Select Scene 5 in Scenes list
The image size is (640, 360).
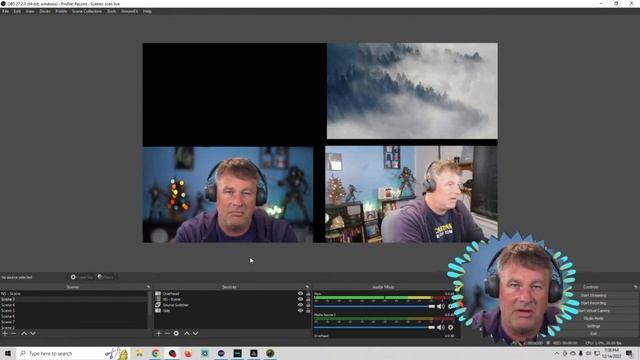coord(73,311)
